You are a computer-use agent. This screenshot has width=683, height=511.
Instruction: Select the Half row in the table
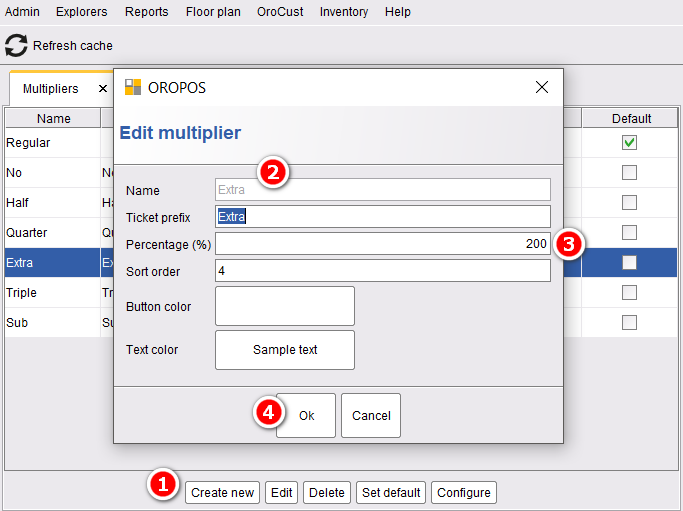click(x=53, y=203)
